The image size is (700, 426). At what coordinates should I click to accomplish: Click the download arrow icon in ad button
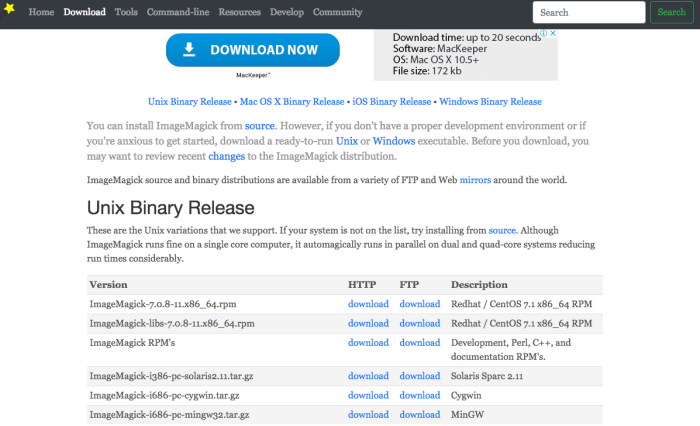point(189,50)
